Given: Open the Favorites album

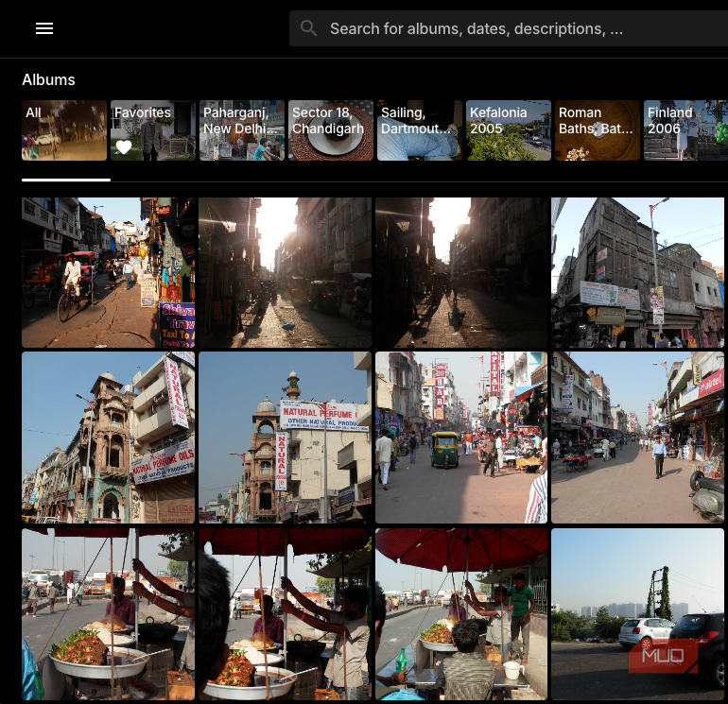Looking at the screenshot, I should (153, 130).
